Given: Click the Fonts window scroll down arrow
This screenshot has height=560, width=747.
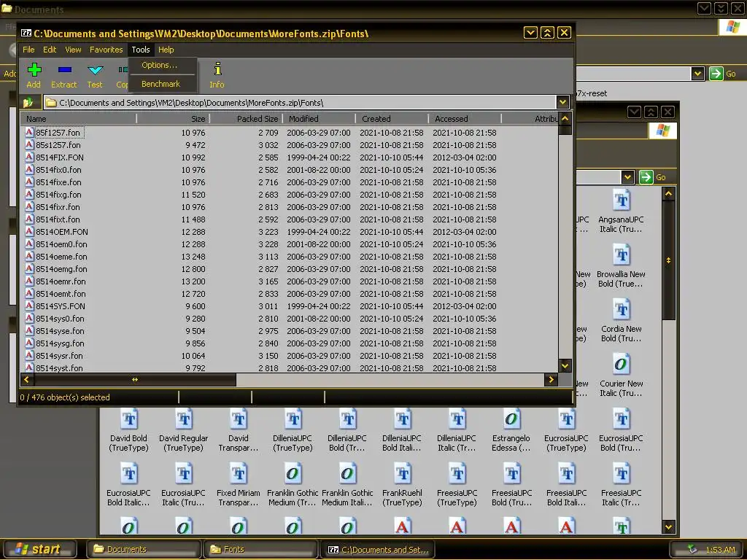Looking at the screenshot, I should pos(668,527).
